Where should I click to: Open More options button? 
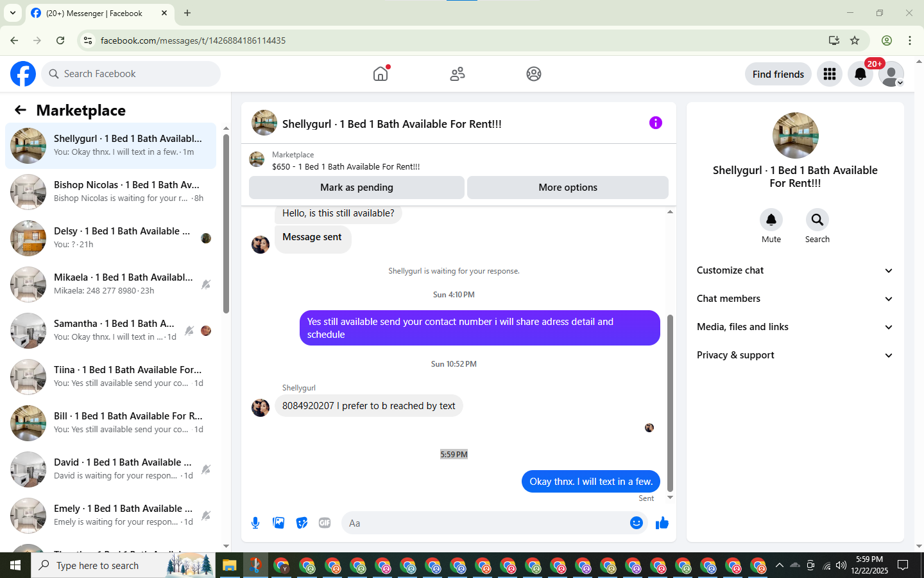pos(568,188)
